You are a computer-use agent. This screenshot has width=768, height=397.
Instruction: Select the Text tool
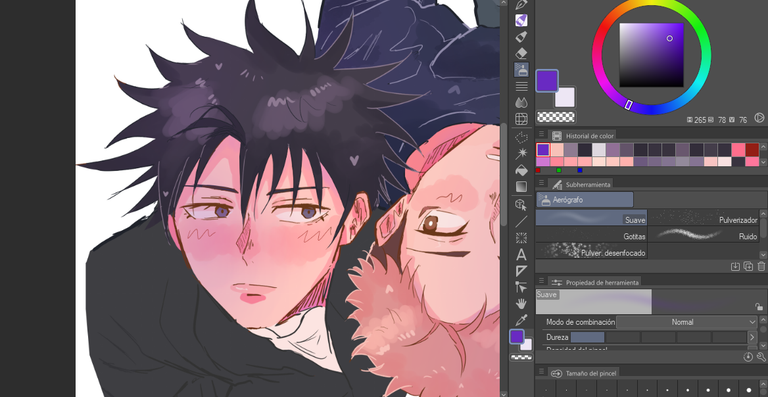tap(522, 255)
